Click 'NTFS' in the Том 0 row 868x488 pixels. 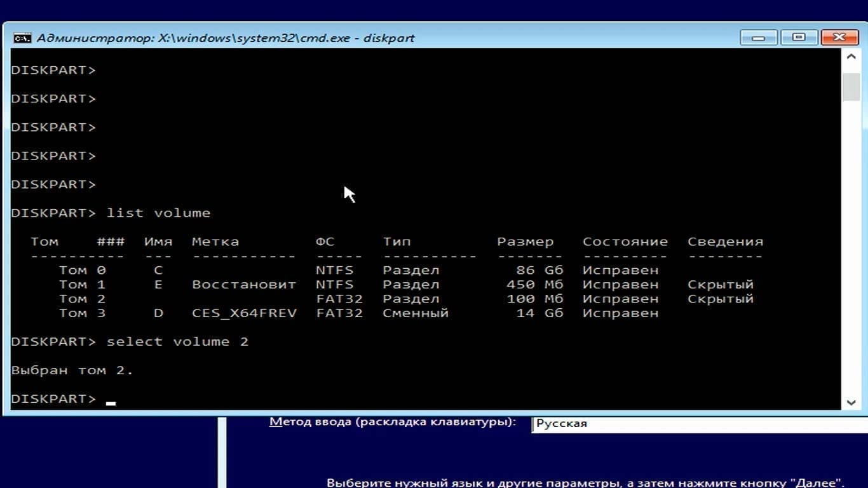coord(335,270)
